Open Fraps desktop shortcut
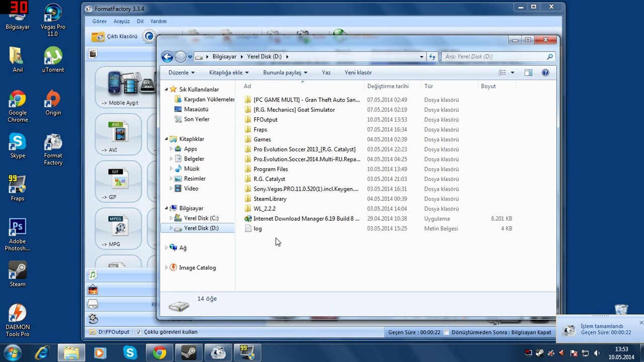The image size is (644, 362). coord(18,188)
